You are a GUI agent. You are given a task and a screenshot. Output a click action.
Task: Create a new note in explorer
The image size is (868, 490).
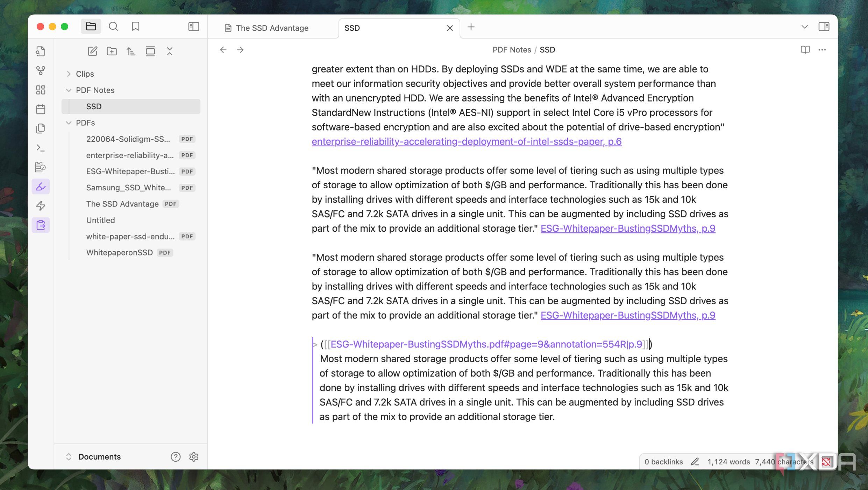(92, 51)
